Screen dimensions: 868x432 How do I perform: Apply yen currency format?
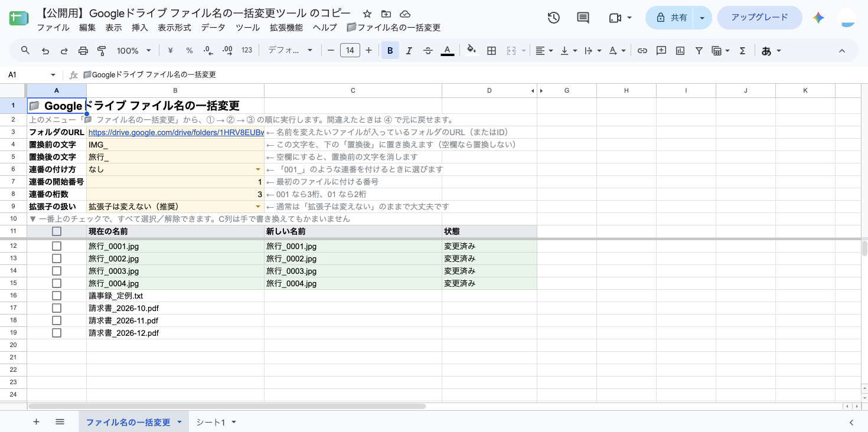point(171,51)
